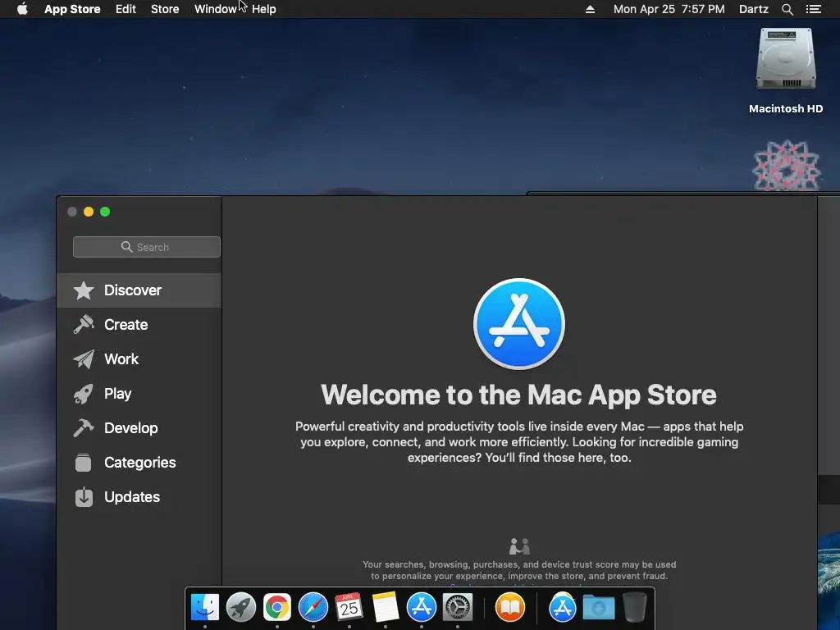
Task: Launch Safari from the Dock
Action: [313, 608]
